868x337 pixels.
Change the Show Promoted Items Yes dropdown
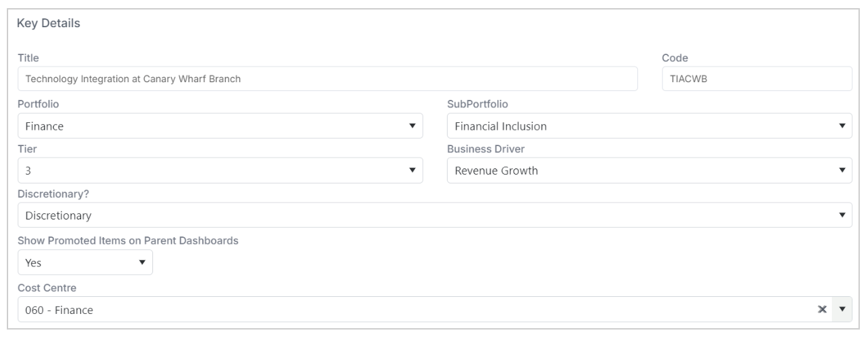click(85, 262)
